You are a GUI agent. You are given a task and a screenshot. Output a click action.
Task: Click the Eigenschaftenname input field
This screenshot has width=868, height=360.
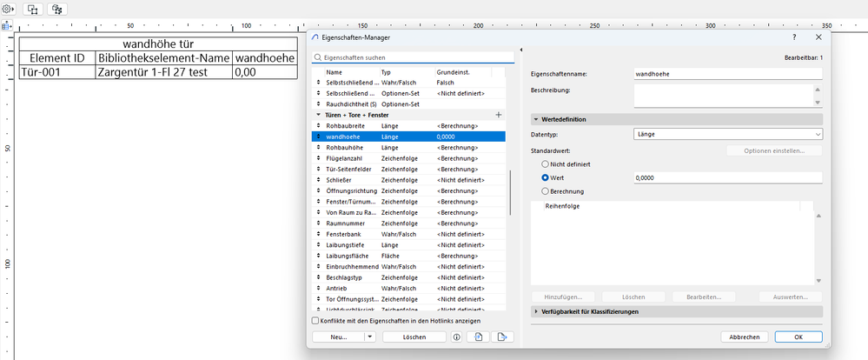tap(728, 74)
